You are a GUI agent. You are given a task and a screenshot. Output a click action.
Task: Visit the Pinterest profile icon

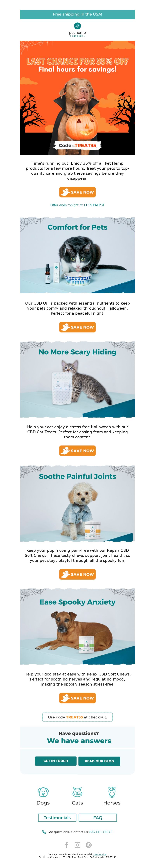coord(89,845)
